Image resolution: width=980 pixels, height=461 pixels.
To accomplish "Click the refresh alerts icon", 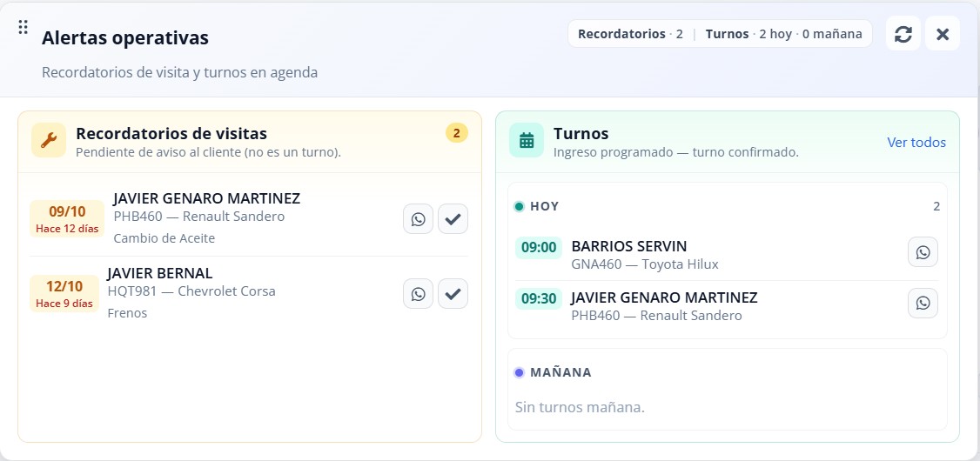I will pyautogui.click(x=903, y=34).
